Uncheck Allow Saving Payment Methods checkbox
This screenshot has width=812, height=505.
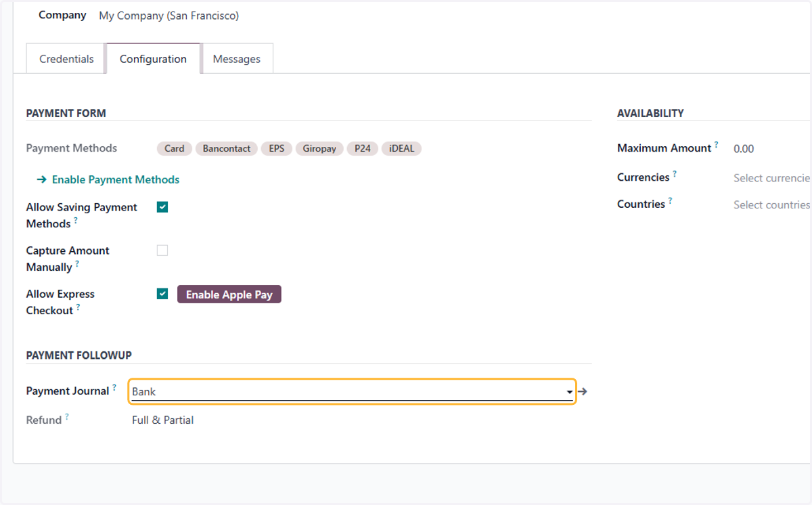[x=162, y=207]
